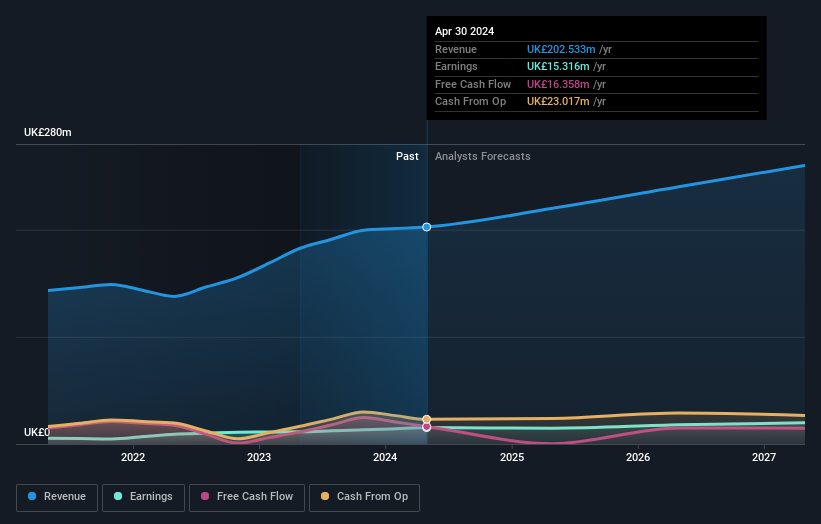Toggle the Revenue legend button
Viewport: 821px width, 524px height.
pyautogui.click(x=57, y=497)
